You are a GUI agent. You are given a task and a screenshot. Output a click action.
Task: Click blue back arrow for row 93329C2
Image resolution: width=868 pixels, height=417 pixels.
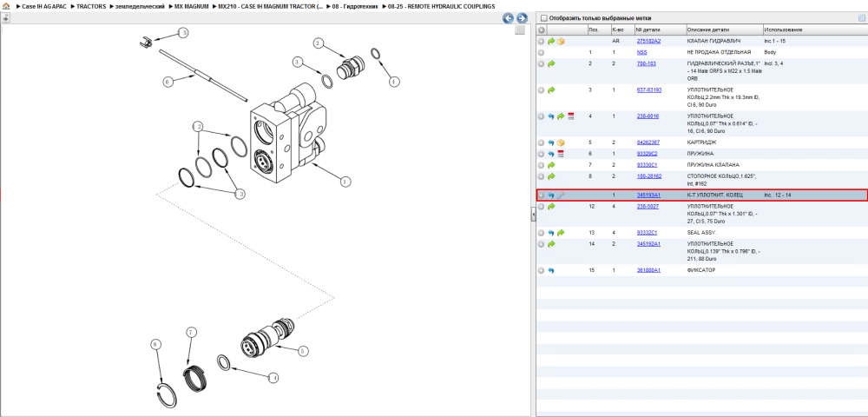click(551, 154)
